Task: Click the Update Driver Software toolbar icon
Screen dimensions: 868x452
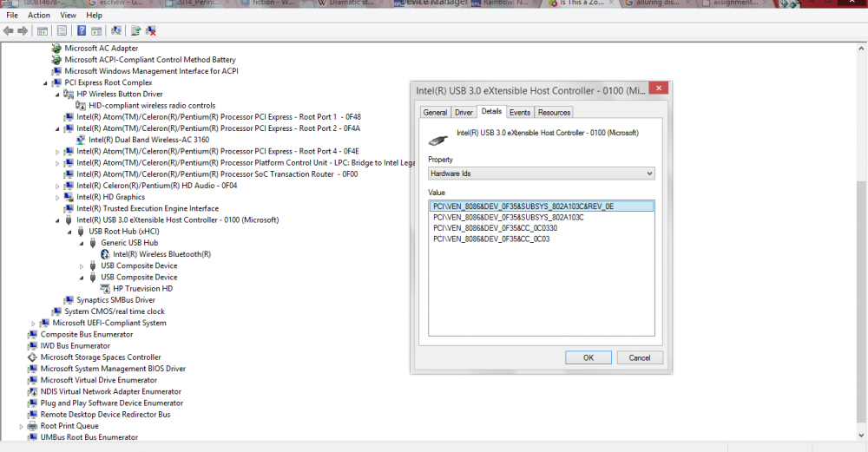Action: (x=135, y=31)
